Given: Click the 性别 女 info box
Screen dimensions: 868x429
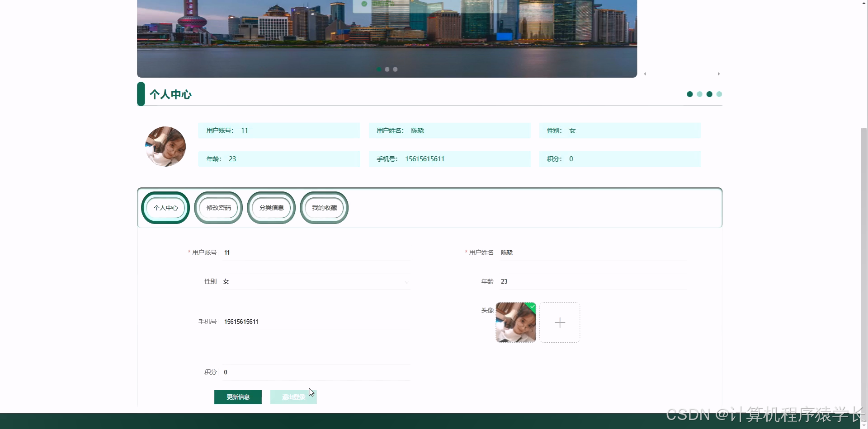Looking at the screenshot, I should click(x=620, y=131).
